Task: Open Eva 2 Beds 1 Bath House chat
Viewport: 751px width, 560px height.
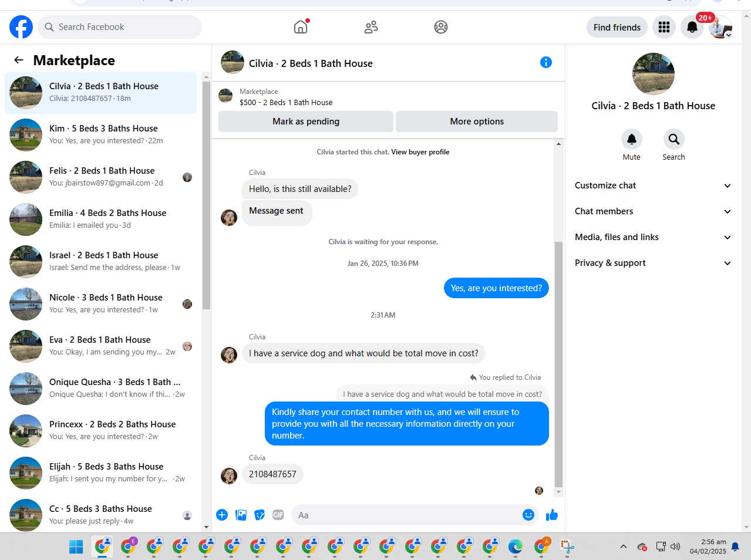Action: 100,346
